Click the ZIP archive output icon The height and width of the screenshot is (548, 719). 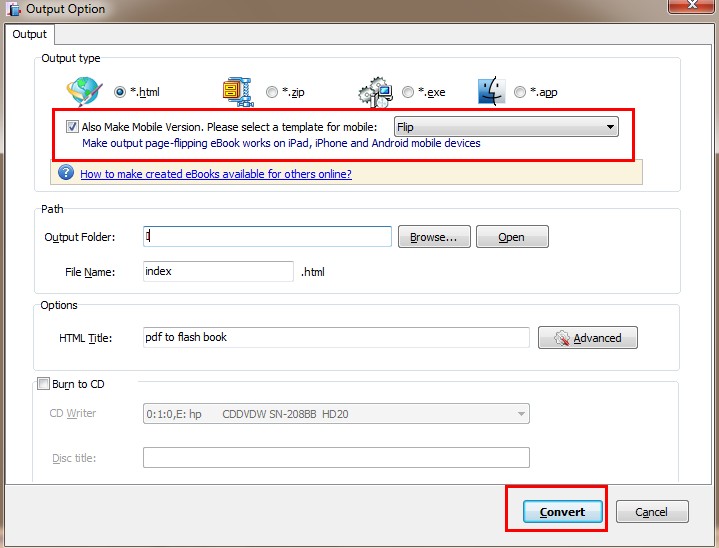pos(238,92)
